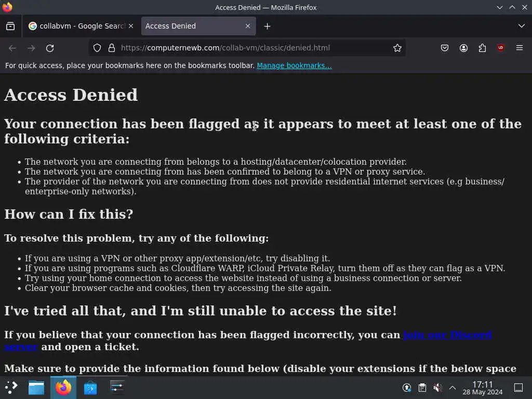Open tracking protection shield icon

(97, 48)
